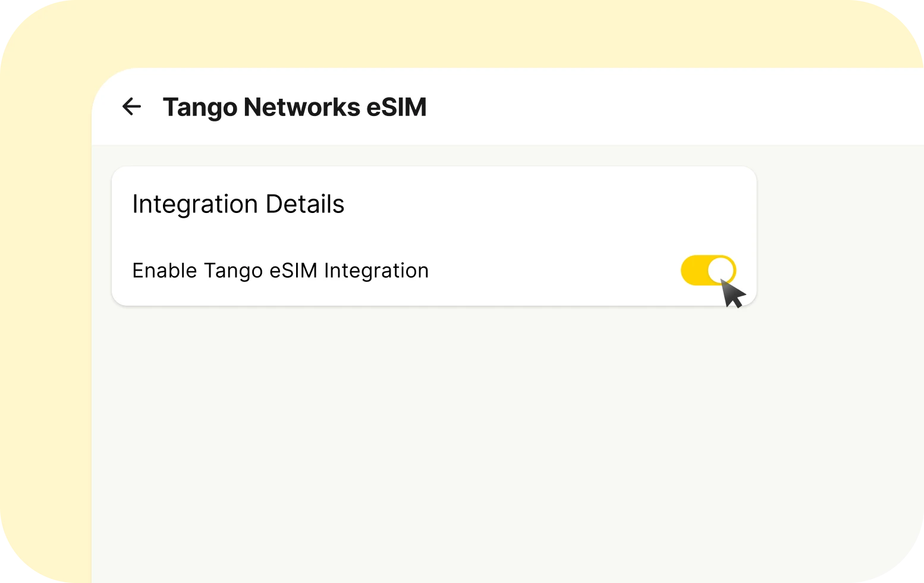Click the white knob of the toggle

pyautogui.click(x=722, y=270)
